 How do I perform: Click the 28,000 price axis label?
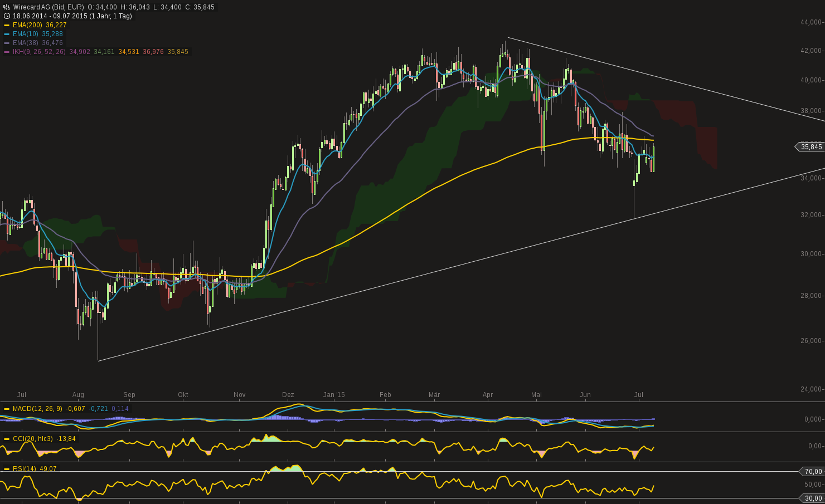(812, 296)
